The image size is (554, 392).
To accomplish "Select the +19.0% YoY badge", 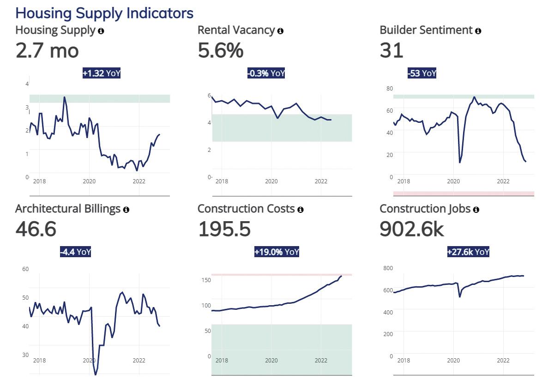I will (x=277, y=252).
